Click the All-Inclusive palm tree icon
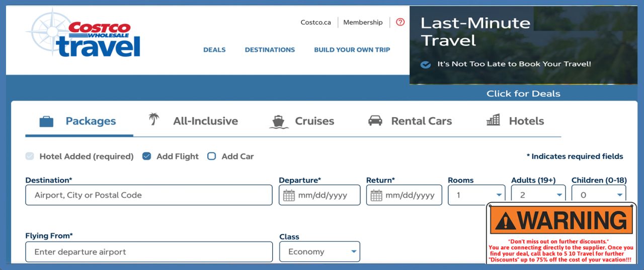This screenshot has height=270, width=644. (153, 119)
